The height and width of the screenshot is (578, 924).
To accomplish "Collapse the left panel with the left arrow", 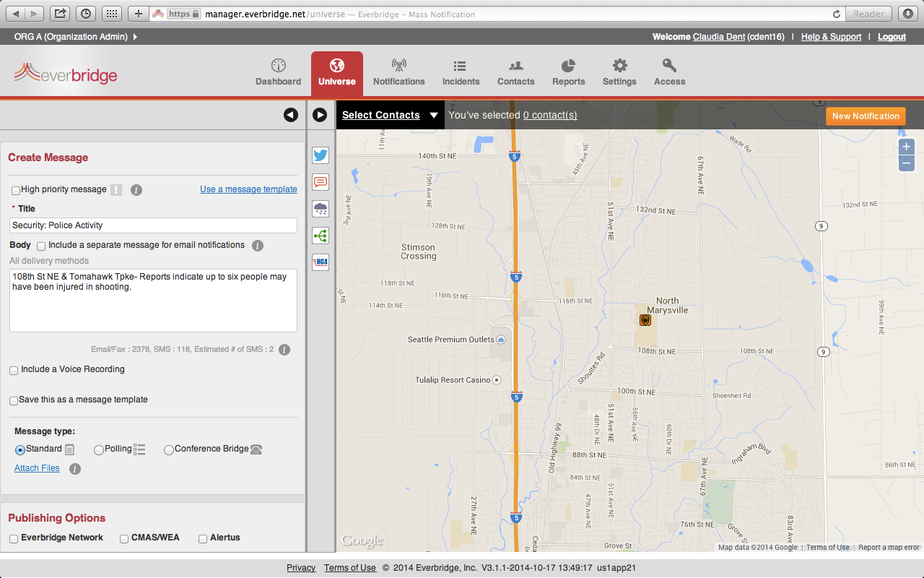I will pyautogui.click(x=291, y=115).
